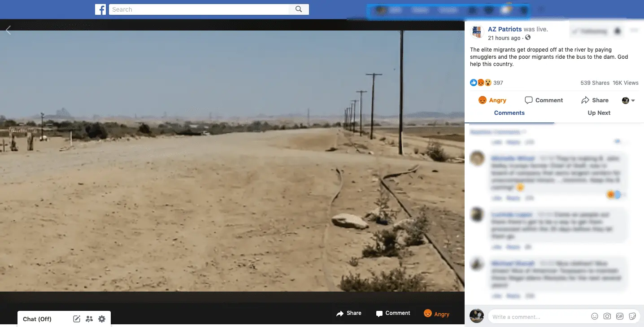
Task: Go back using the left arrow
Action: (8, 30)
